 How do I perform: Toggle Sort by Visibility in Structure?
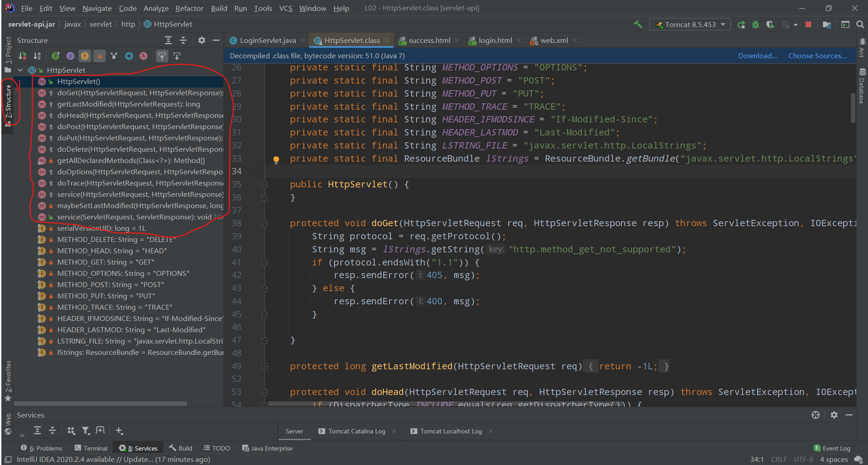(x=22, y=56)
